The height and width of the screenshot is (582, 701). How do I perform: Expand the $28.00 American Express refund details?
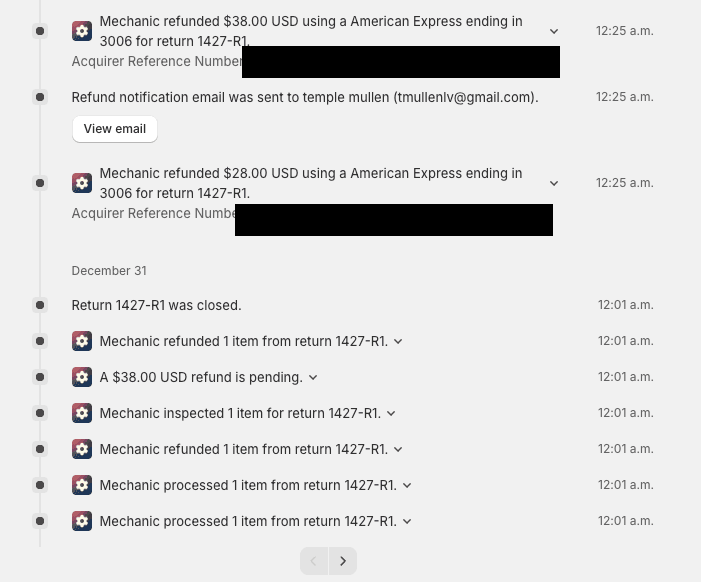554,183
